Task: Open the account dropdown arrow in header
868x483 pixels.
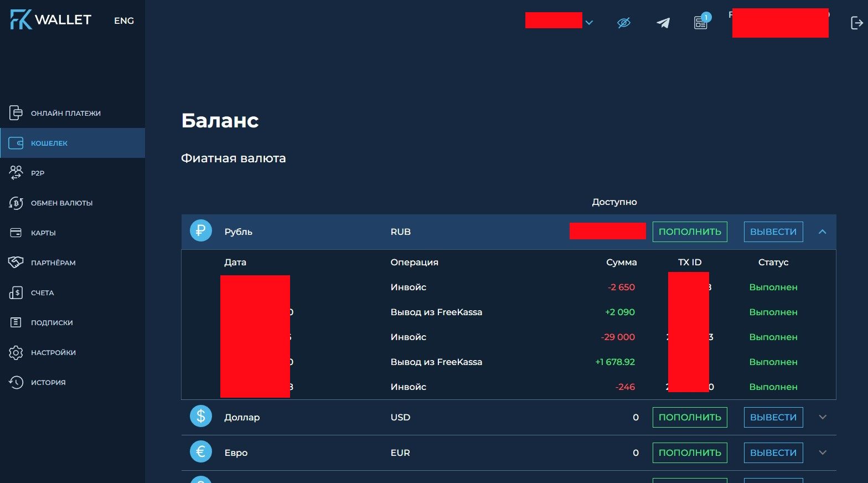Action: 589,23
